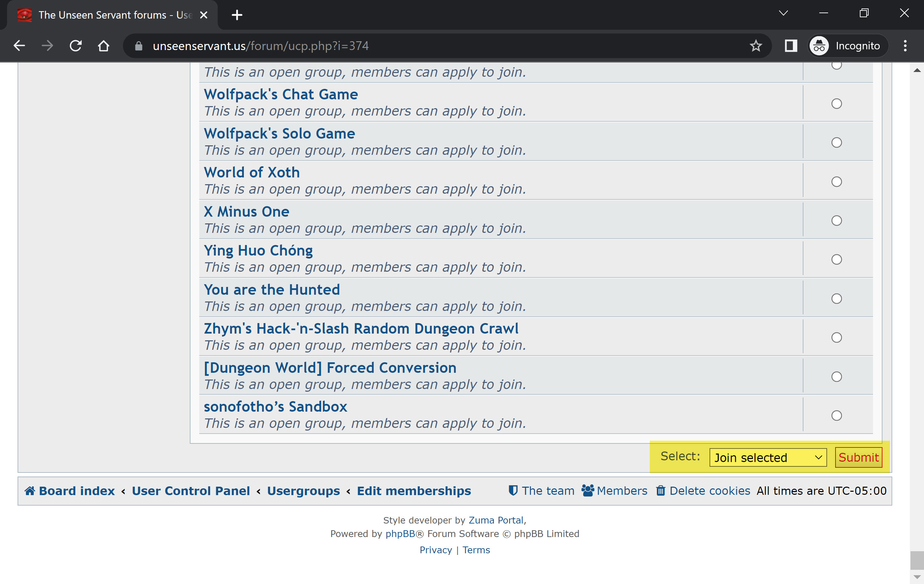Open the Privacy policy link

click(x=436, y=550)
